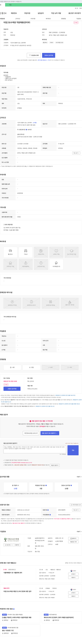
Task: Click the 전송 button
Action: [x=73, y=450]
